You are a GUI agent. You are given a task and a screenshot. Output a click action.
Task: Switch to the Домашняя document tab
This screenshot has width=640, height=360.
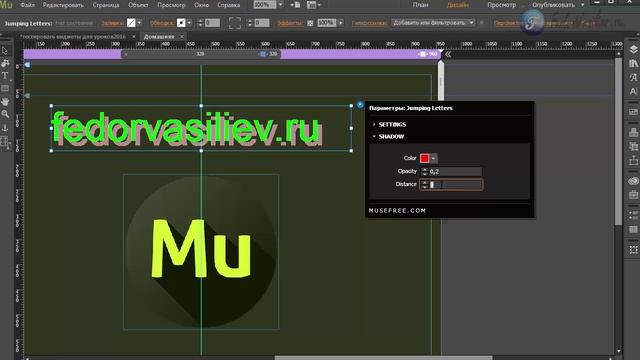[x=159, y=36]
